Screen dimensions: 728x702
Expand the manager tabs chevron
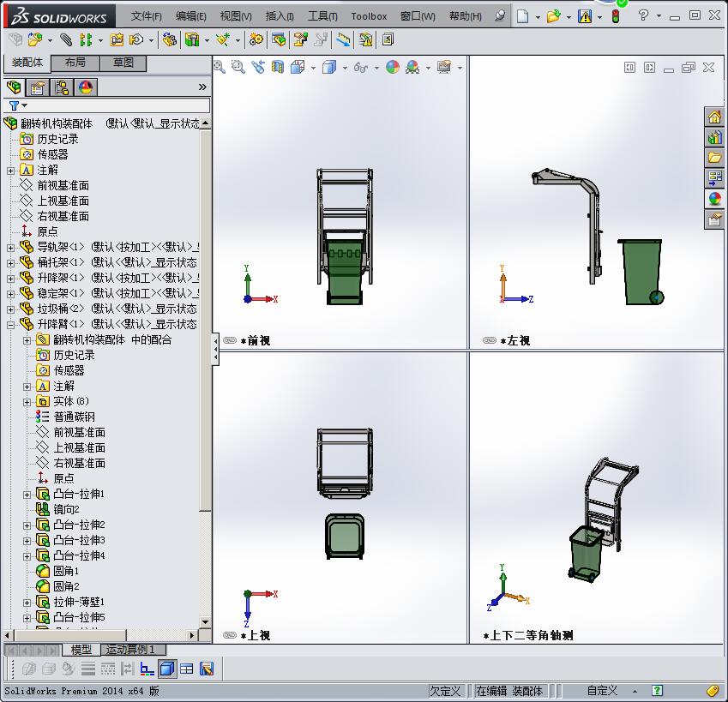[202, 87]
